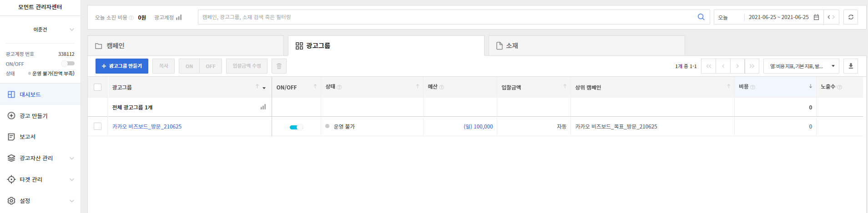Sort by 광고그룹 column arrow

click(257, 86)
